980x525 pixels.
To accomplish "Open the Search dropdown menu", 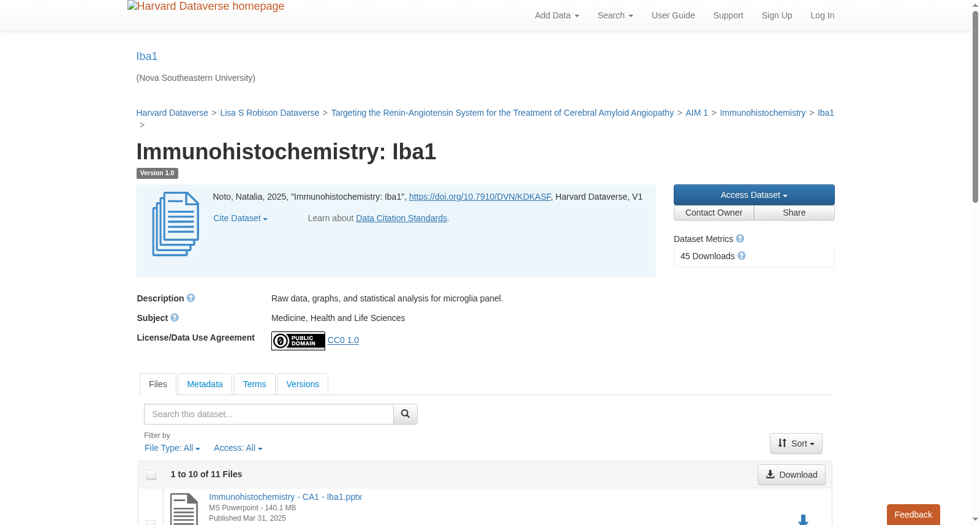I will [x=616, y=15].
